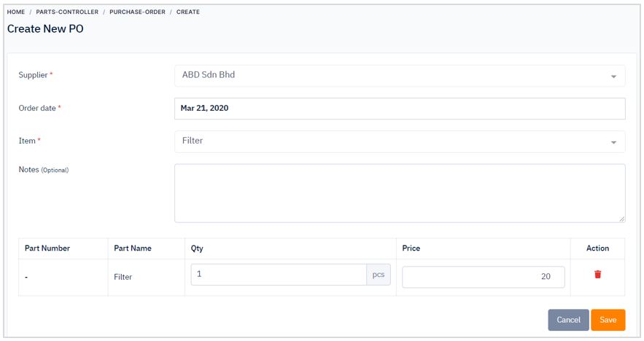
Task: Save the new purchase order
Action: [x=608, y=320]
